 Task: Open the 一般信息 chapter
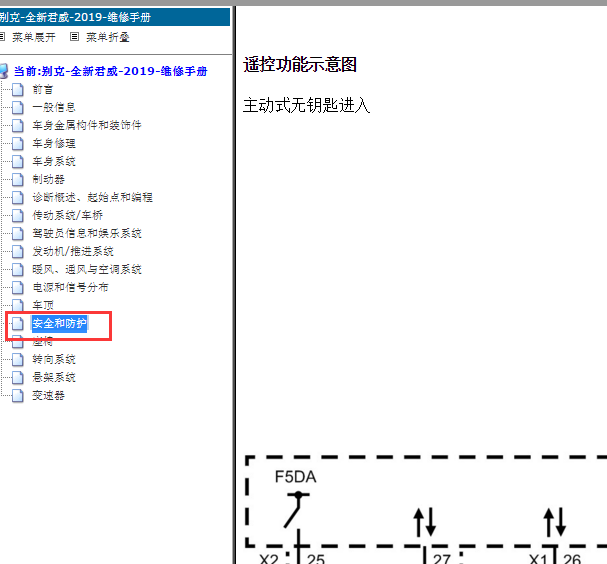[x=54, y=107]
